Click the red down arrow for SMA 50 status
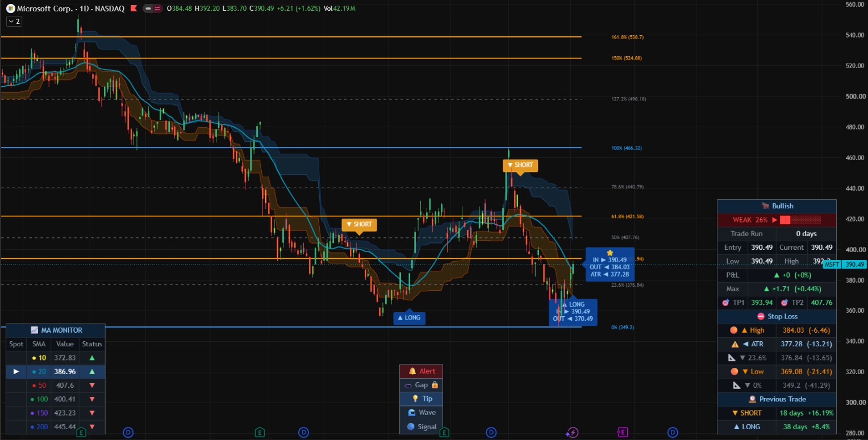868x440 pixels. tap(91, 385)
